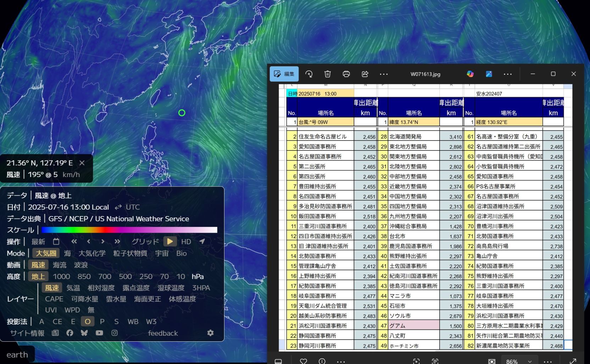Viewport: 590px width, 364px height.
Task: Show the filmstrip in Photos
Action: 278,361
